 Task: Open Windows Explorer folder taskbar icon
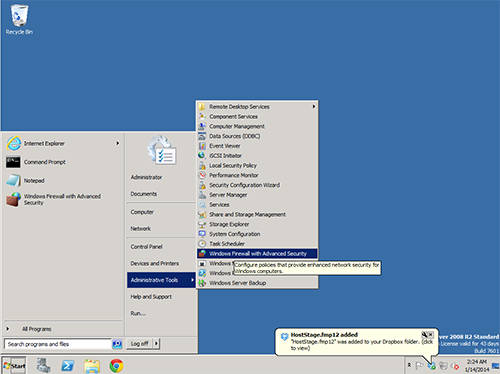92,366
